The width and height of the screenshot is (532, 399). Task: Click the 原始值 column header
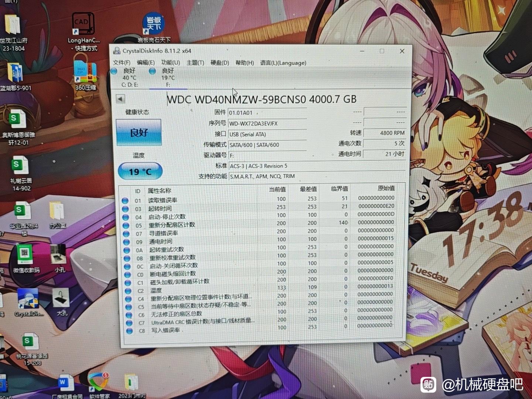[x=386, y=188]
